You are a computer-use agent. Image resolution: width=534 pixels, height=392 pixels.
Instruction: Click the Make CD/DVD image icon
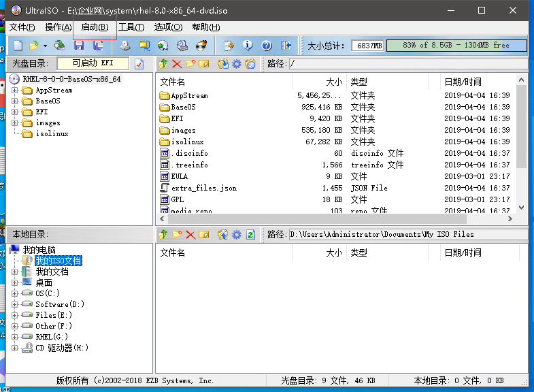[x=125, y=46]
